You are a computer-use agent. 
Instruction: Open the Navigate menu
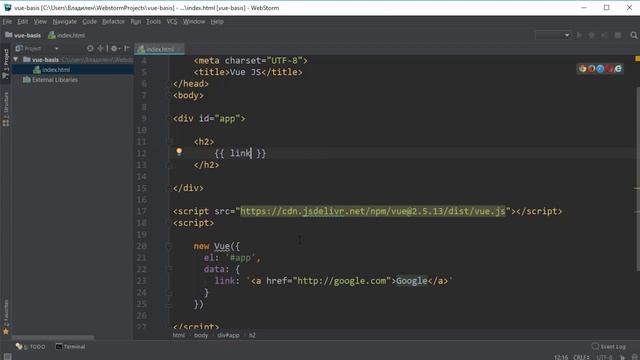[x=64, y=22]
